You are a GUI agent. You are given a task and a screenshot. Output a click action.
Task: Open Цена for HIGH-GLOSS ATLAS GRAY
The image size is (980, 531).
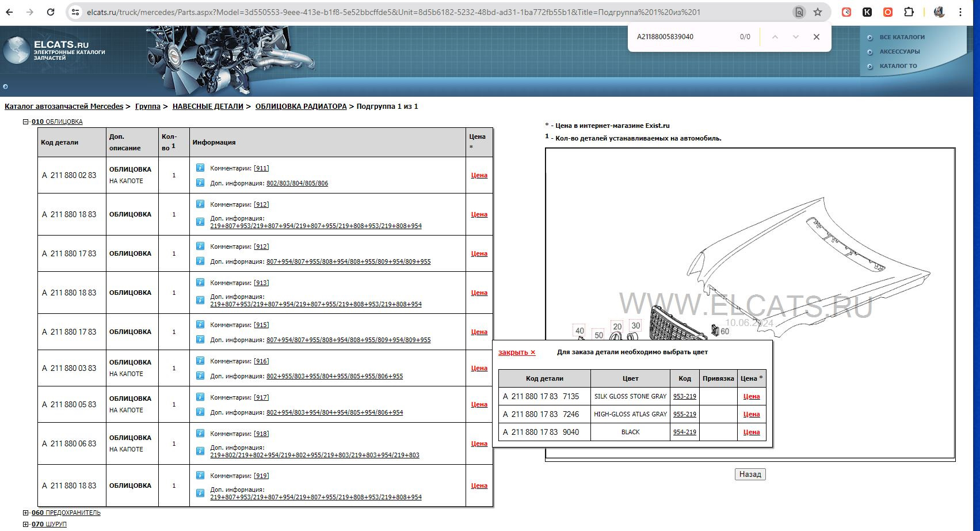pos(752,414)
